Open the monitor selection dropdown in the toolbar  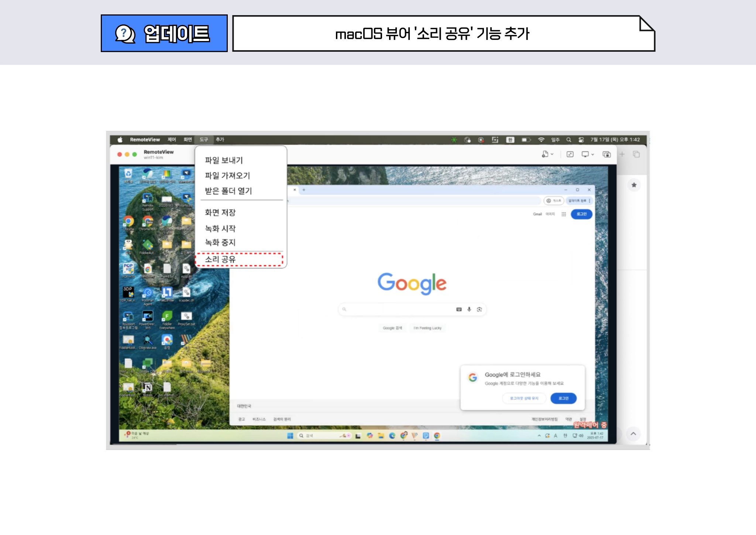(593, 154)
